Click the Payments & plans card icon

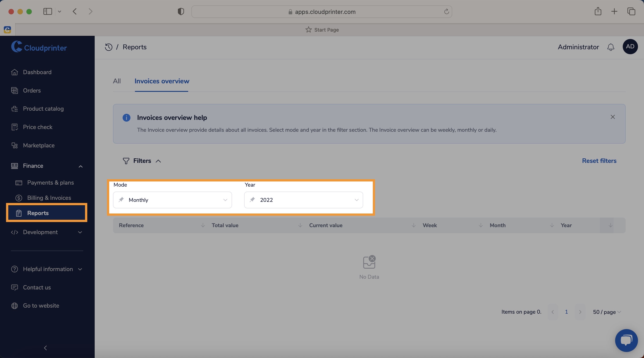[x=19, y=183]
